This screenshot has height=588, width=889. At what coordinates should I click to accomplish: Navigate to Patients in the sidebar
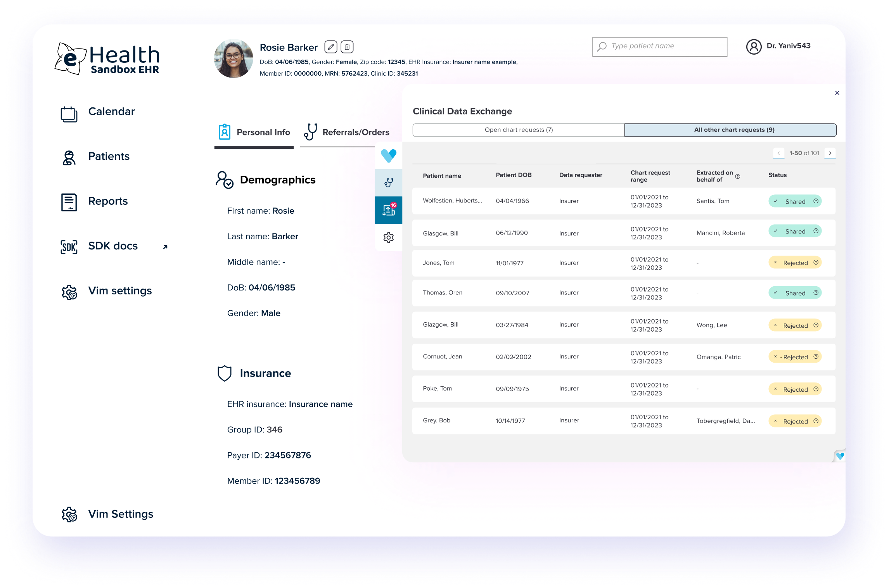[109, 156]
